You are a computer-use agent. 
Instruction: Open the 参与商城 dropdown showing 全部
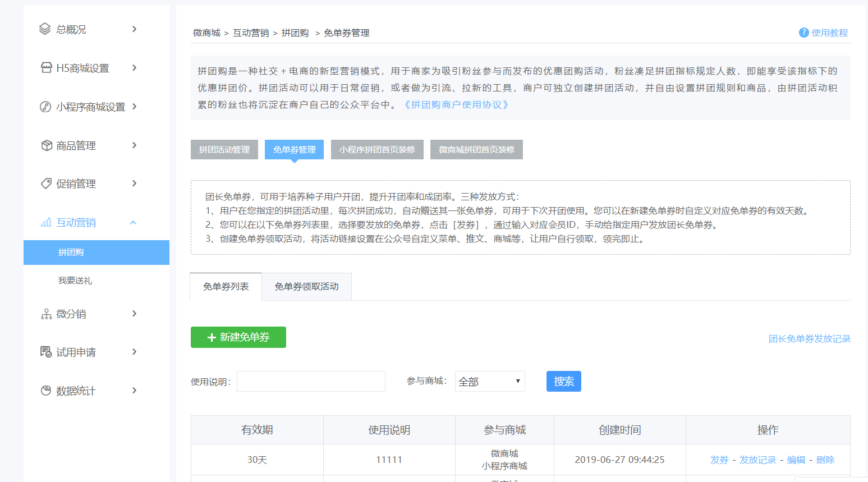[490, 381]
